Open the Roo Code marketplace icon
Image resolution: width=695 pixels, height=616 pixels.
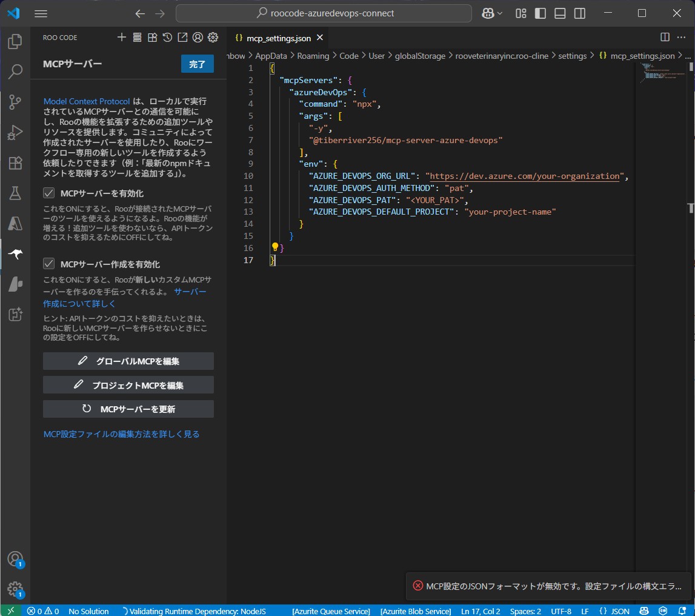coord(152,37)
